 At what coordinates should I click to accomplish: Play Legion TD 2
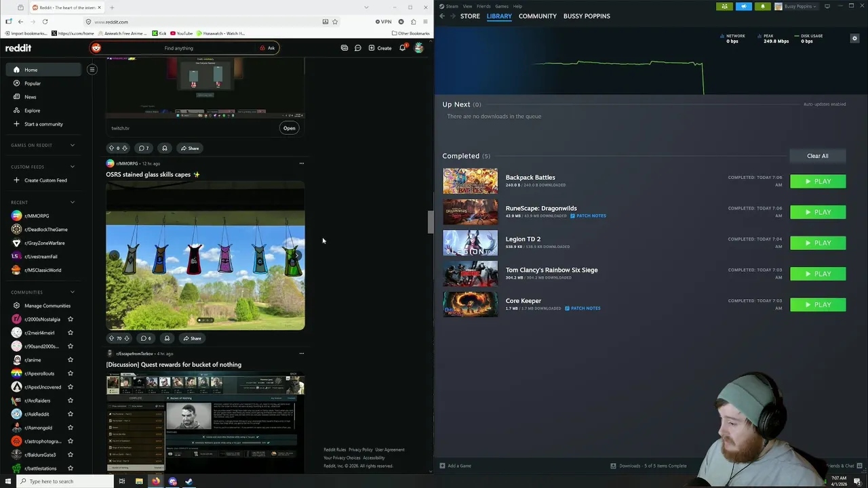coord(818,243)
